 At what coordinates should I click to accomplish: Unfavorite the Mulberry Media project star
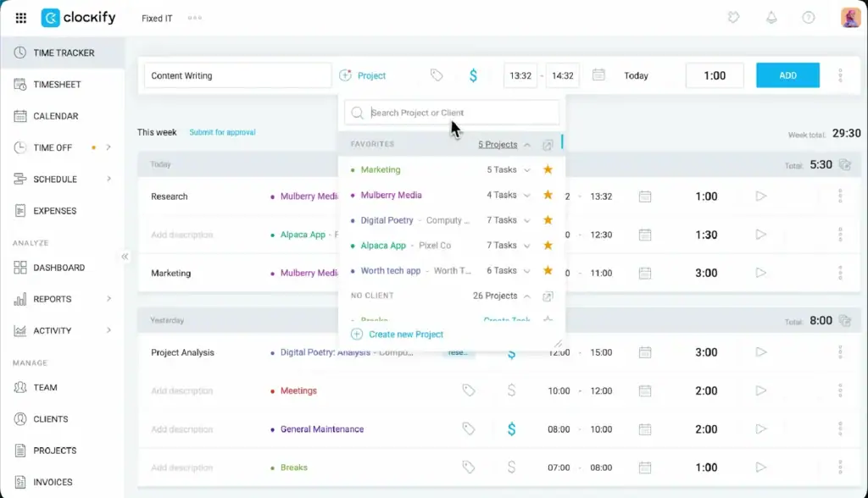coord(548,195)
